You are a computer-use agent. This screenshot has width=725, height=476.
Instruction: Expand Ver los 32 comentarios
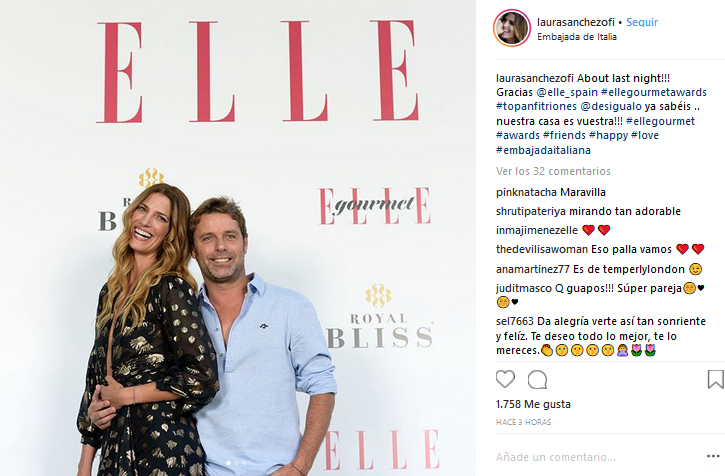pyautogui.click(x=553, y=171)
